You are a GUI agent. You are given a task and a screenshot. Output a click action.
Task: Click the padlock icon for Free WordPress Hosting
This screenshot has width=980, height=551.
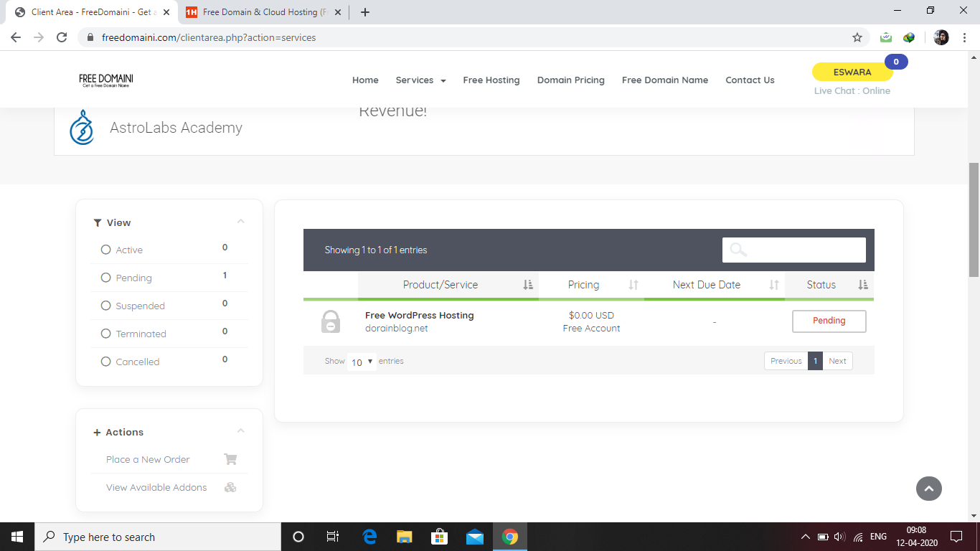[330, 321]
